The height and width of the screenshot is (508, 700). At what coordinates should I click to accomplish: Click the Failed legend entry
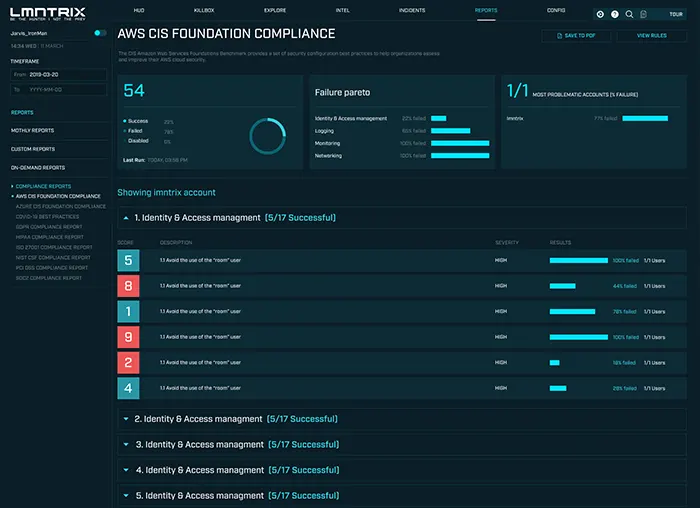pos(135,131)
